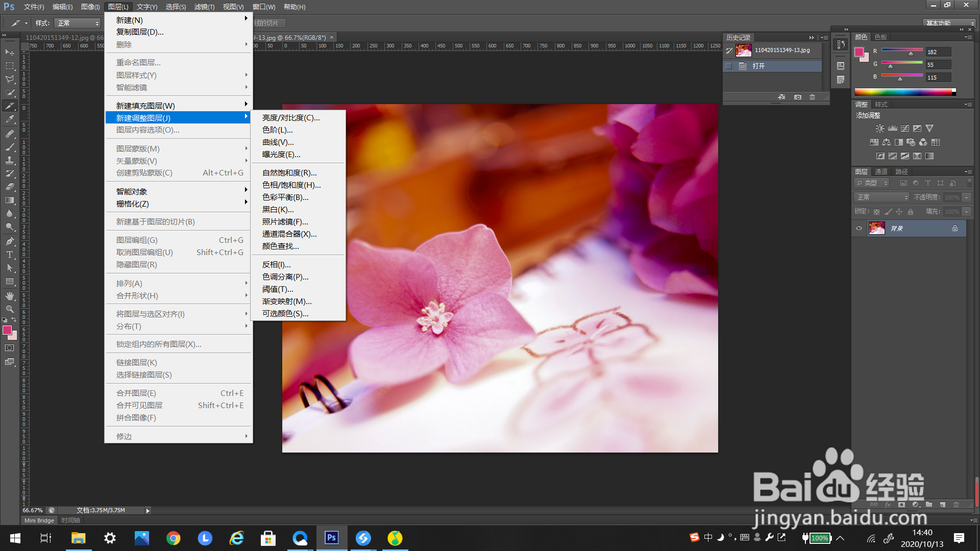The height and width of the screenshot is (551, 980).
Task: Toggle the lock transparent pixels button
Action: (876, 212)
